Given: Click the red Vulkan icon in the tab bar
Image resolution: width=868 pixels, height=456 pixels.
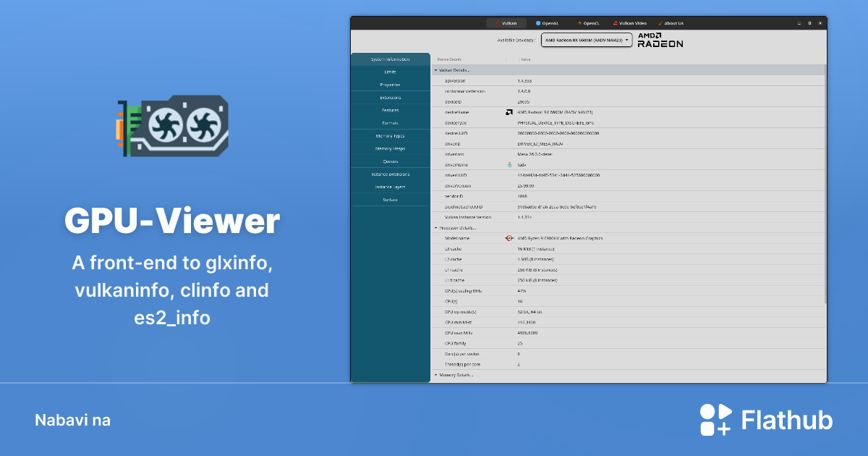Looking at the screenshot, I should pyautogui.click(x=498, y=22).
